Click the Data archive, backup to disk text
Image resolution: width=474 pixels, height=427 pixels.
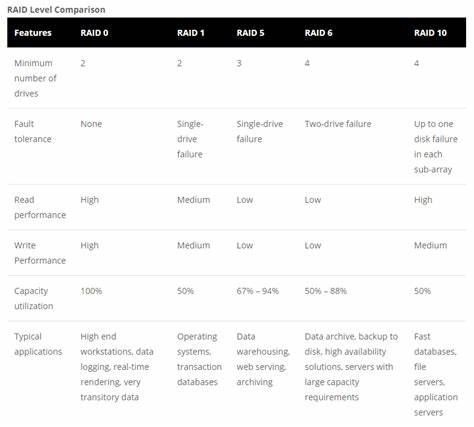point(351,344)
